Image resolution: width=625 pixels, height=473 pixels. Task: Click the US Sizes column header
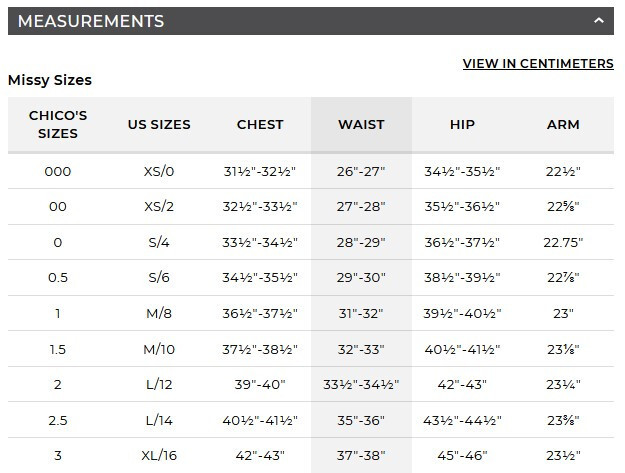pos(159,125)
